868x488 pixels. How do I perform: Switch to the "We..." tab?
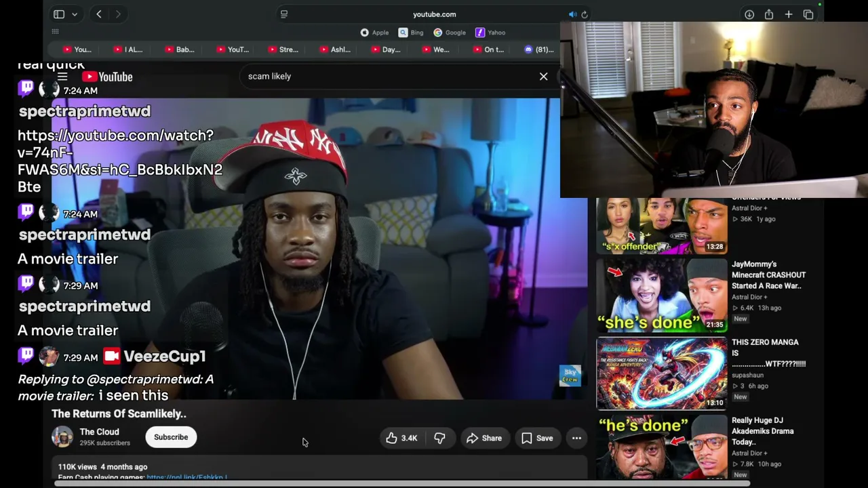[435, 49]
